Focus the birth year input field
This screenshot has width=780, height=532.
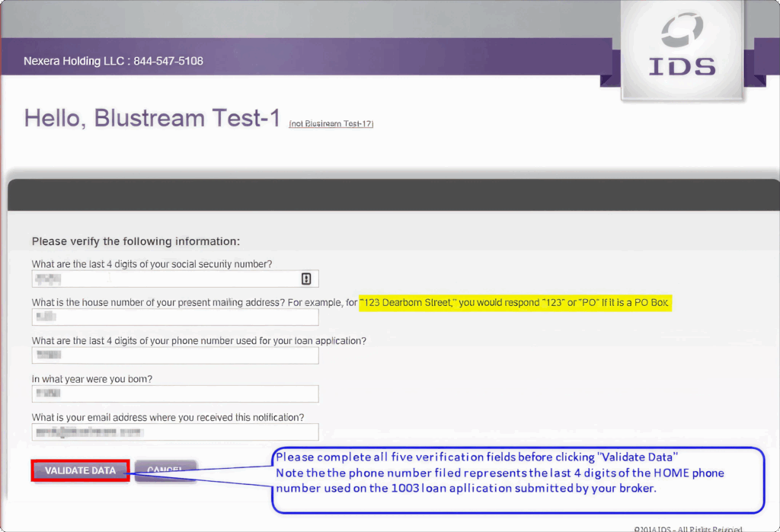pyautogui.click(x=175, y=393)
